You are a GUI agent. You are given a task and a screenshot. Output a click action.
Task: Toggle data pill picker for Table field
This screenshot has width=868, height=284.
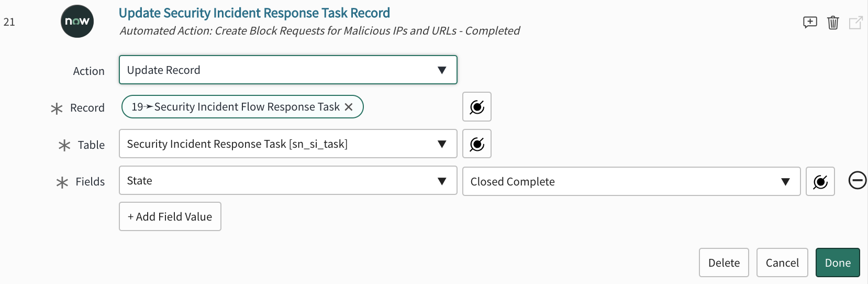coord(477,144)
